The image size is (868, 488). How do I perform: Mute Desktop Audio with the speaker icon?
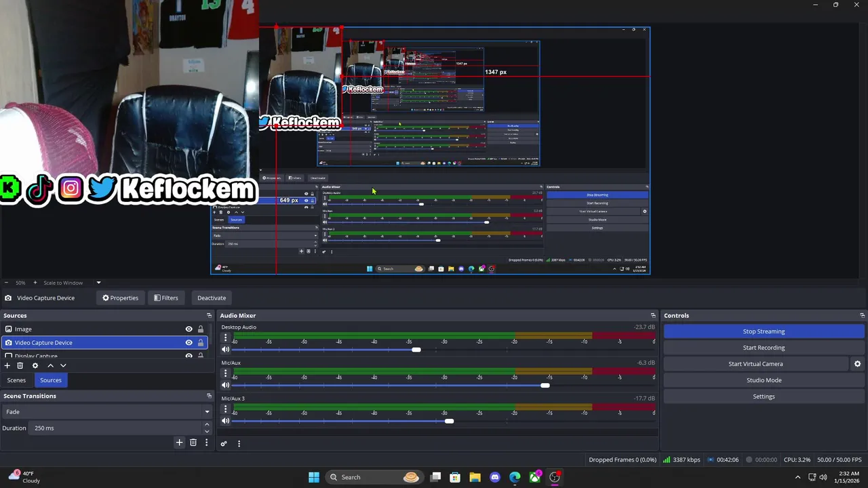click(x=226, y=350)
